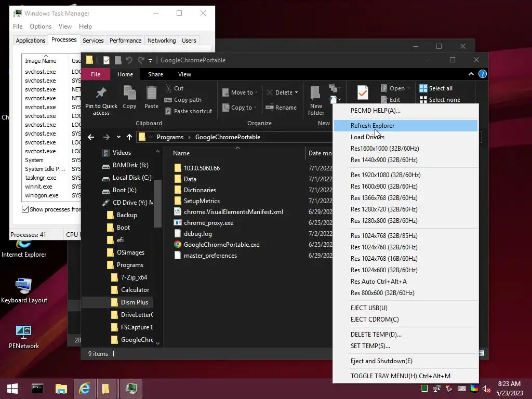
Task: Toggle Show processes from all users checkbox
Action: [25, 209]
